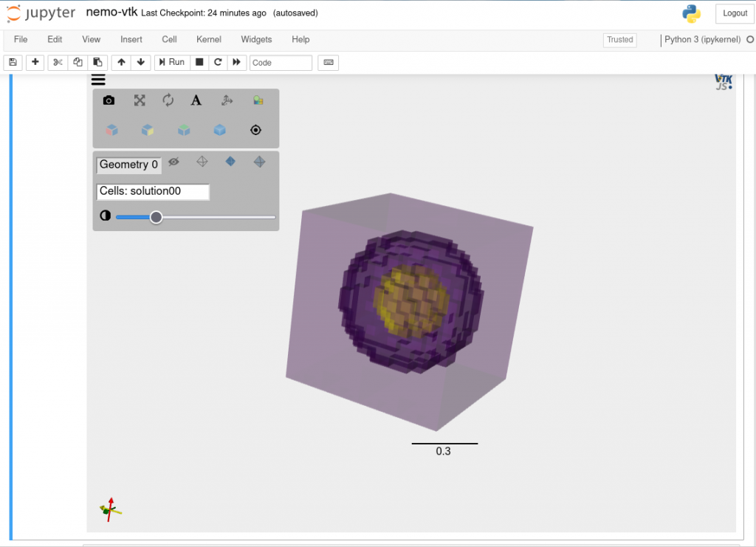
Task: Click the Trusted notebook indicator
Action: click(x=619, y=40)
